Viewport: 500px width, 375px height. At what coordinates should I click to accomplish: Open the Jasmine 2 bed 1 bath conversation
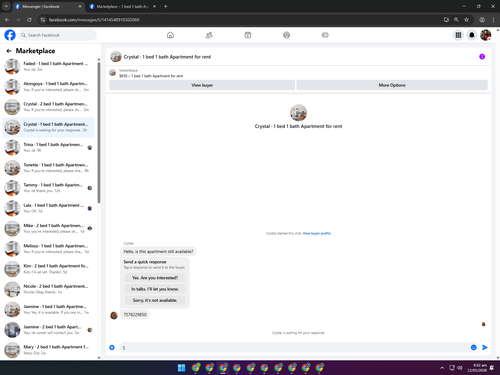49,330
